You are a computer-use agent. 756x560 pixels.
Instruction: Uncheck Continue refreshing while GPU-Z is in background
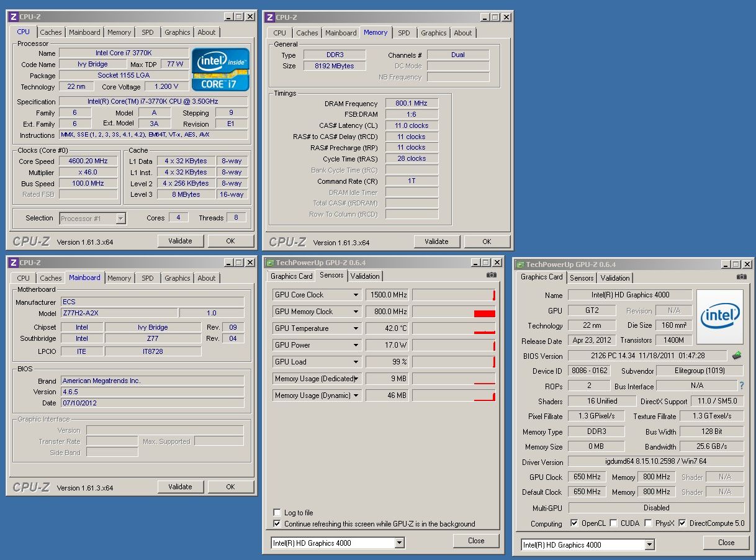point(277,524)
